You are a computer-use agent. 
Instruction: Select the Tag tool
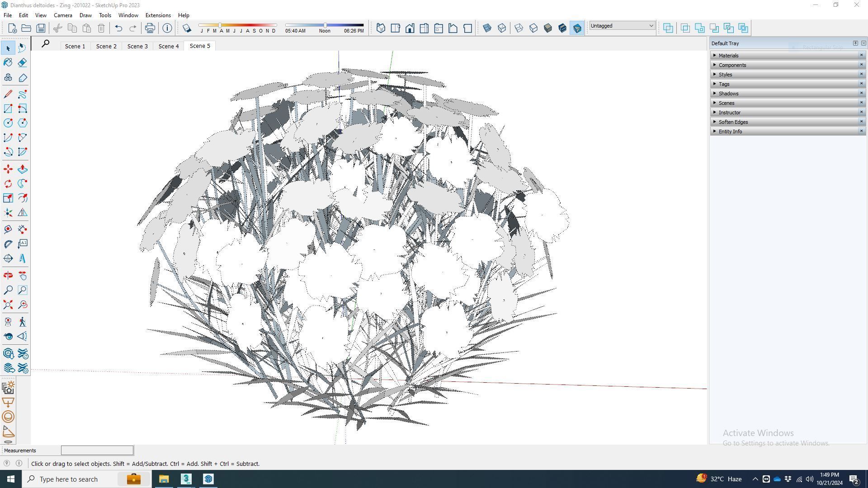point(23,78)
